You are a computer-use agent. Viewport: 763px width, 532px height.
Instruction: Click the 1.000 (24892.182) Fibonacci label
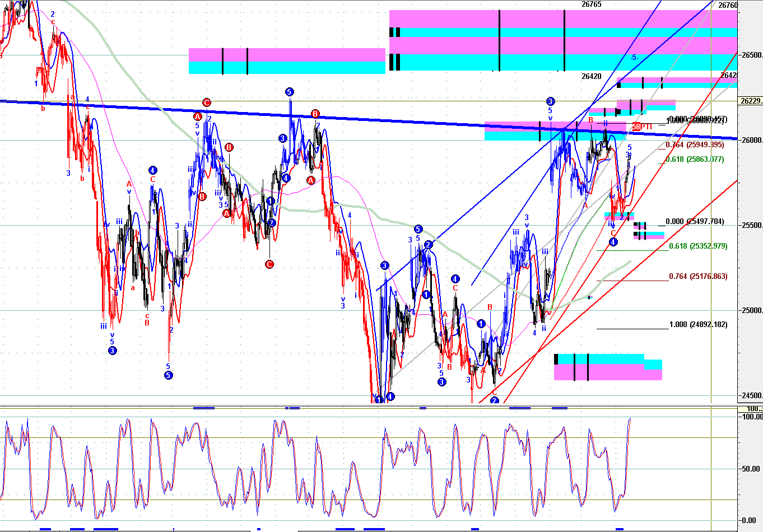pyautogui.click(x=699, y=325)
